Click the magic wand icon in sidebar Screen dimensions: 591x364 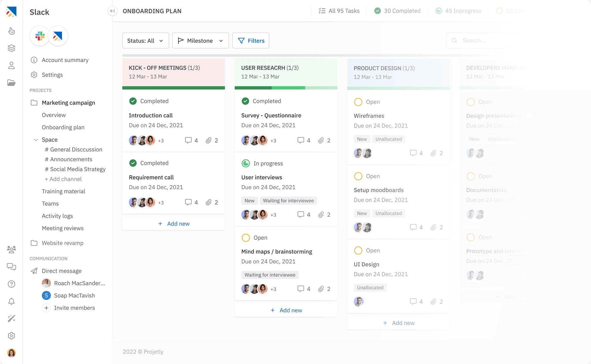click(x=11, y=318)
